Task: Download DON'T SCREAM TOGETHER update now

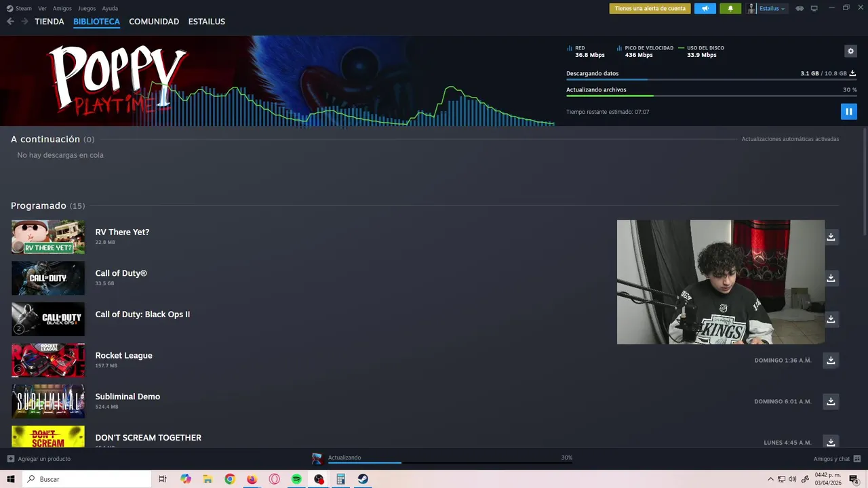Action: (831, 442)
